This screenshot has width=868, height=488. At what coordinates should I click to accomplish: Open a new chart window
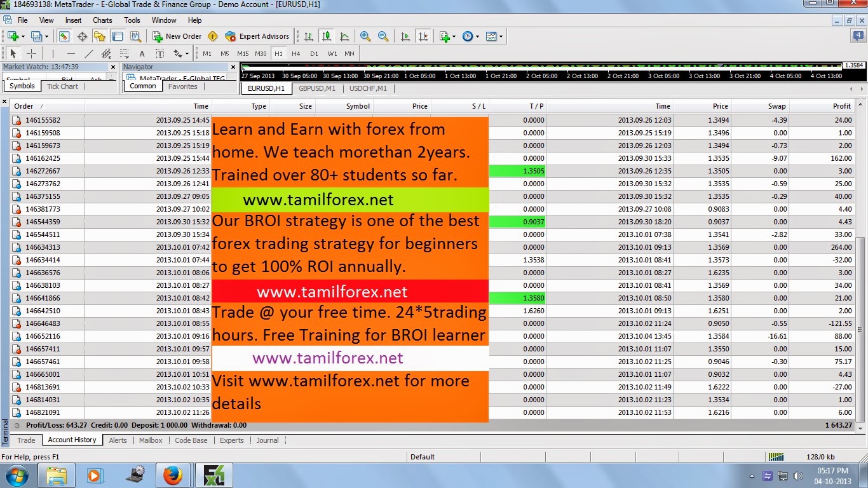tap(12, 36)
